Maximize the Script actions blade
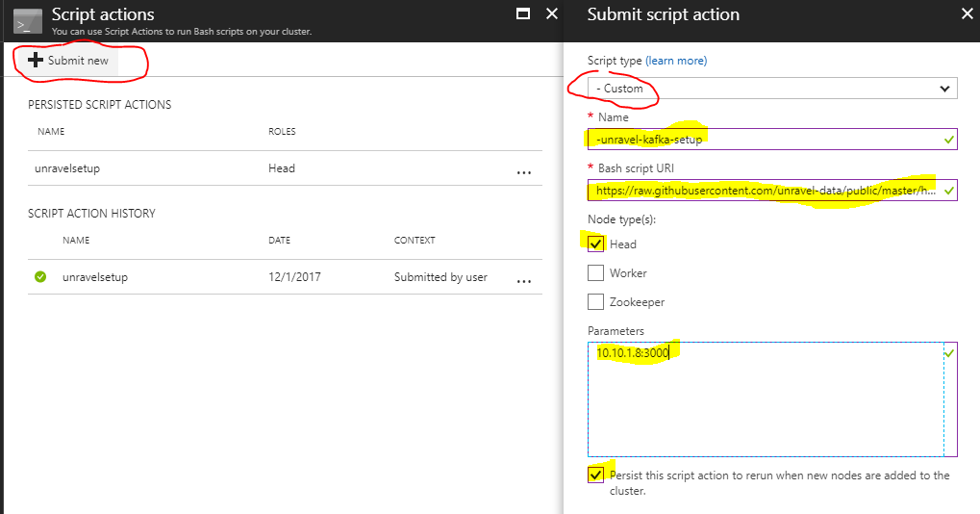980x514 pixels. 523,13
